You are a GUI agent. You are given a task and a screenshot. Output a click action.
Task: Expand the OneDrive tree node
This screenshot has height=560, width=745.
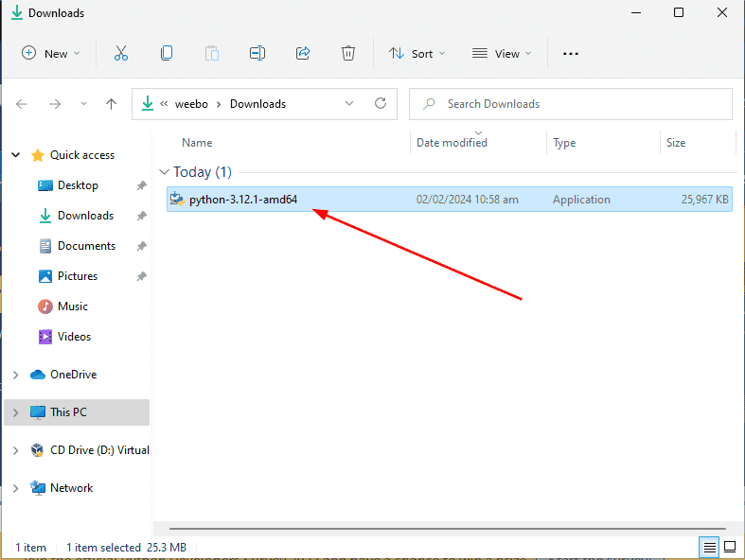16,375
